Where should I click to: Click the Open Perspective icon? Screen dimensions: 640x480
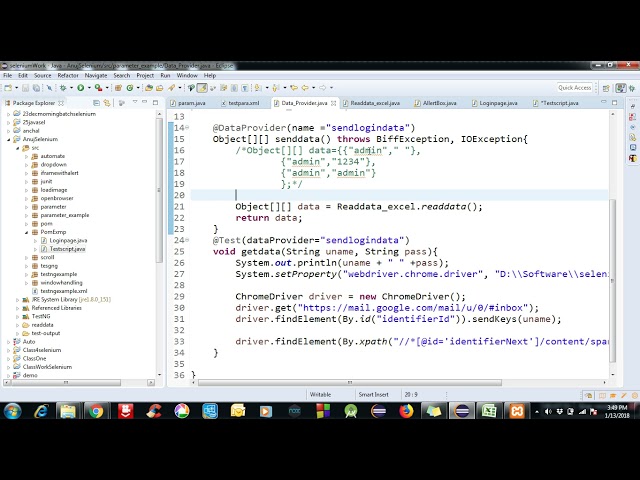tap(606, 88)
